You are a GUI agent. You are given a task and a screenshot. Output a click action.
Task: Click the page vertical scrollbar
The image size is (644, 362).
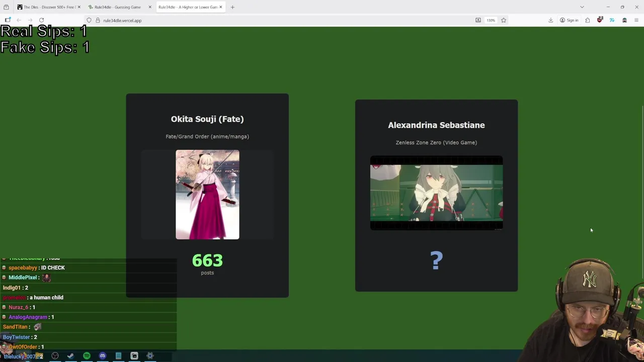642,191
